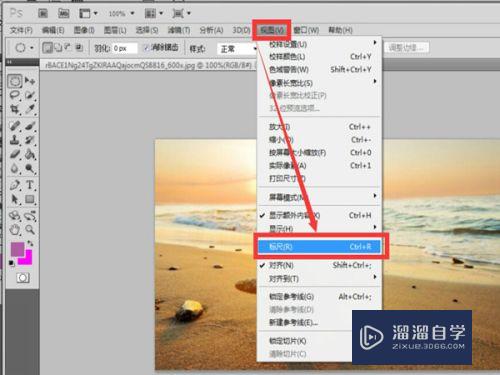Expand 屏幕模式(M) submenu
The width and height of the screenshot is (500, 375).
(319, 197)
